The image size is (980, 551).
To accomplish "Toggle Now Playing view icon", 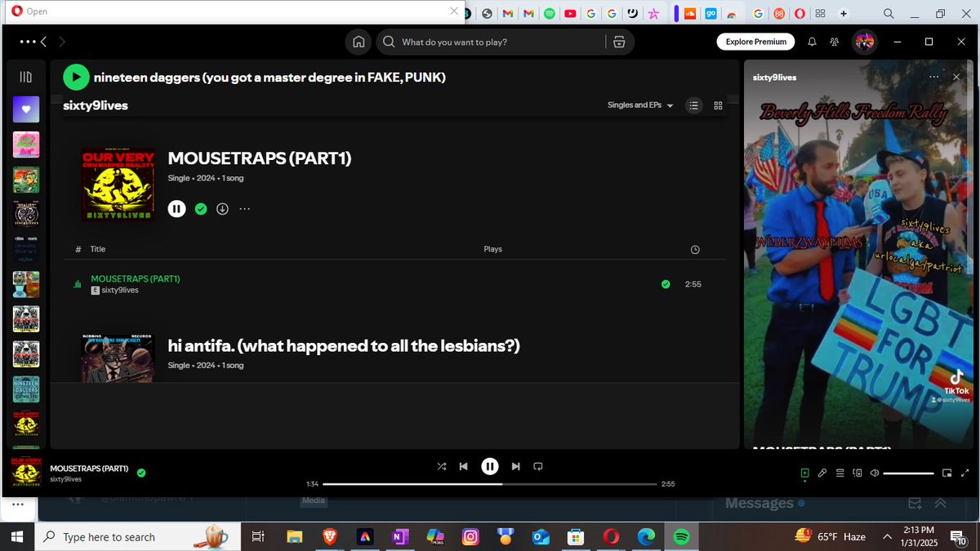I will click(805, 473).
